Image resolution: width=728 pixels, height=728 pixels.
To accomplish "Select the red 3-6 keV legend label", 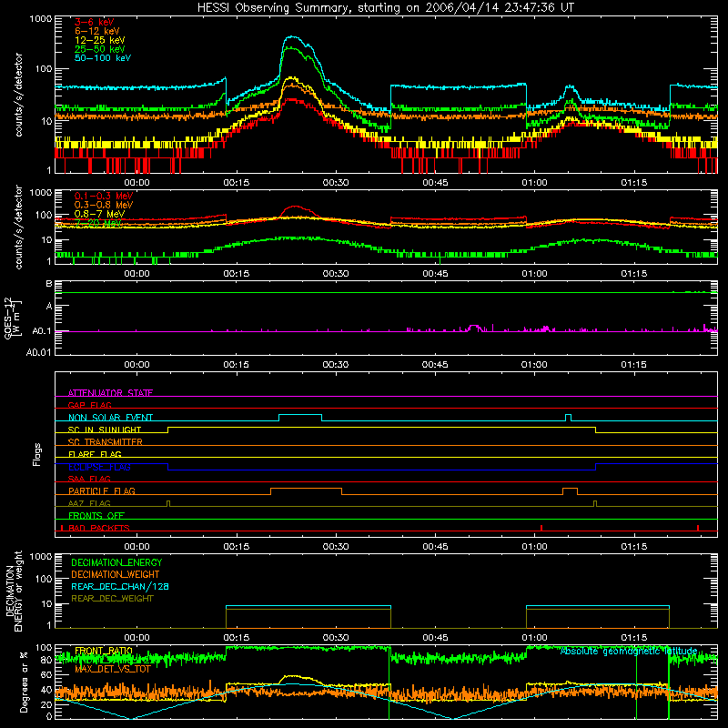I will tap(94, 22).
